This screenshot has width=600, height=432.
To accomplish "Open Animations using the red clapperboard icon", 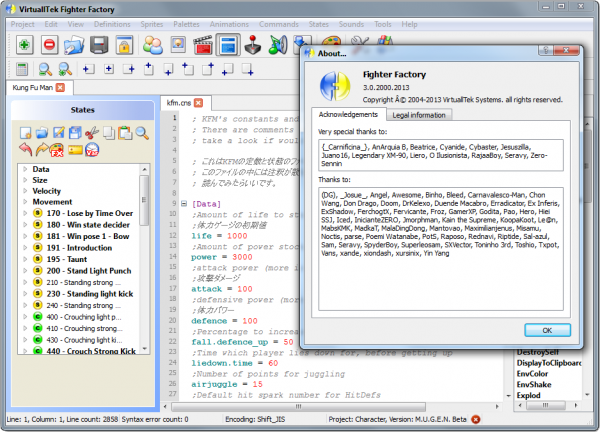I will pos(203,45).
